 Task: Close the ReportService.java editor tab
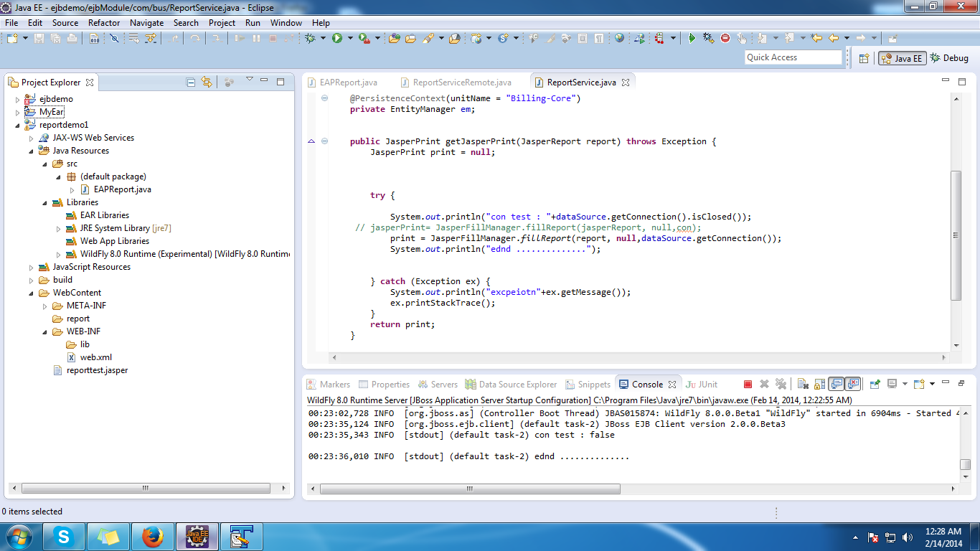click(x=626, y=83)
